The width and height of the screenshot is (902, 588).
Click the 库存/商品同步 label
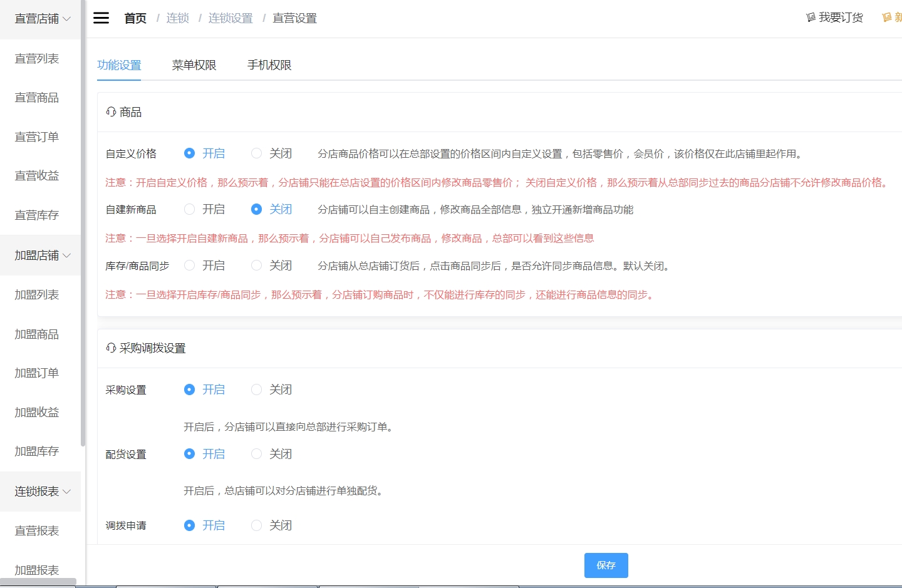138,266
